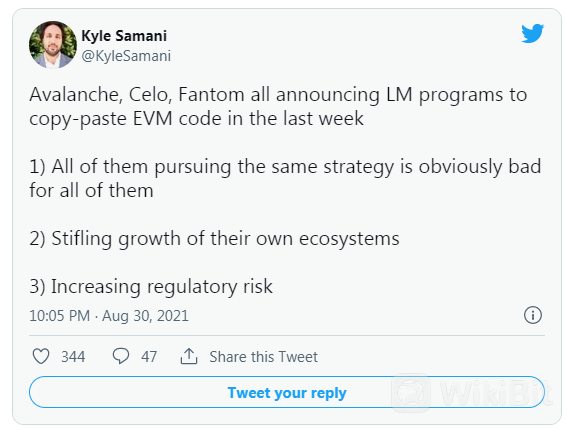
Task: Like the tweet with the heart icon
Action: point(41,356)
